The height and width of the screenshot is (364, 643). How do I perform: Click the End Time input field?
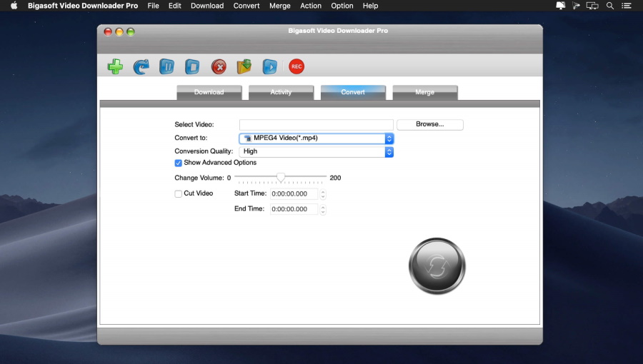[x=294, y=209]
